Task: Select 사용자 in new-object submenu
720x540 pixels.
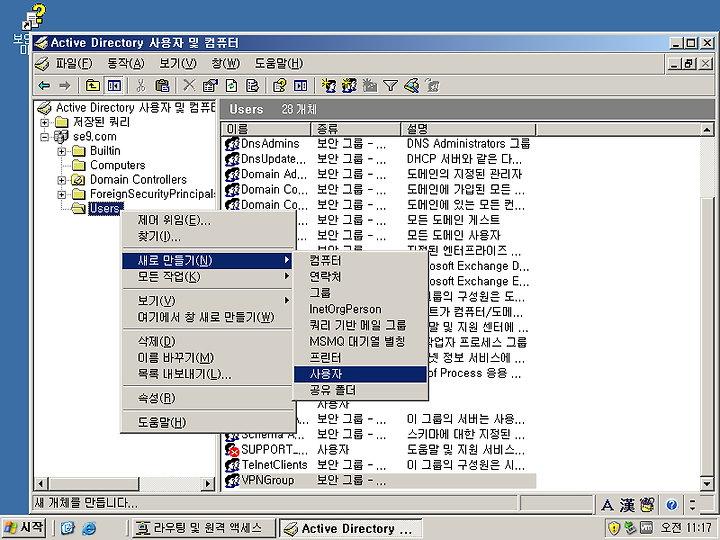Action: point(360,374)
